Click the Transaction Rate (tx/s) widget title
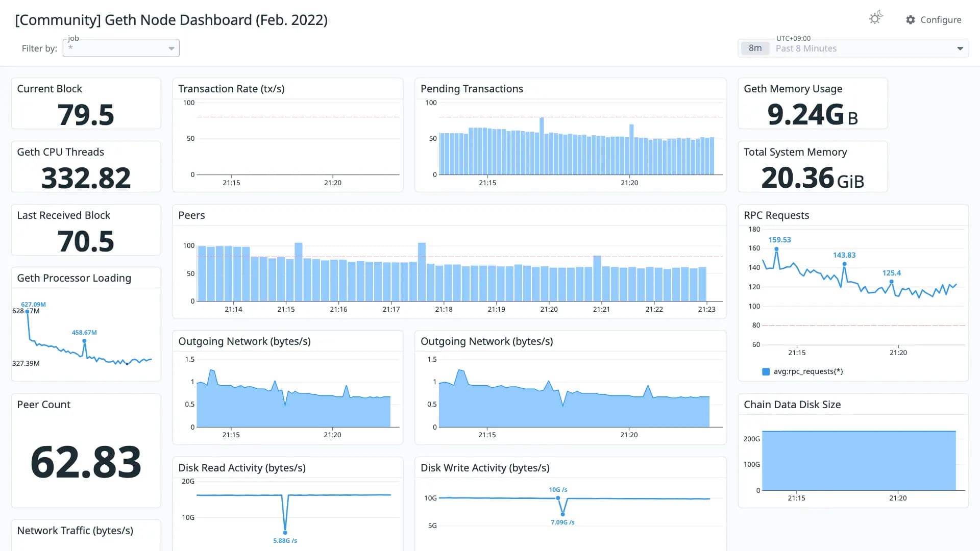Image resolution: width=980 pixels, height=551 pixels. (x=231, y=89)
